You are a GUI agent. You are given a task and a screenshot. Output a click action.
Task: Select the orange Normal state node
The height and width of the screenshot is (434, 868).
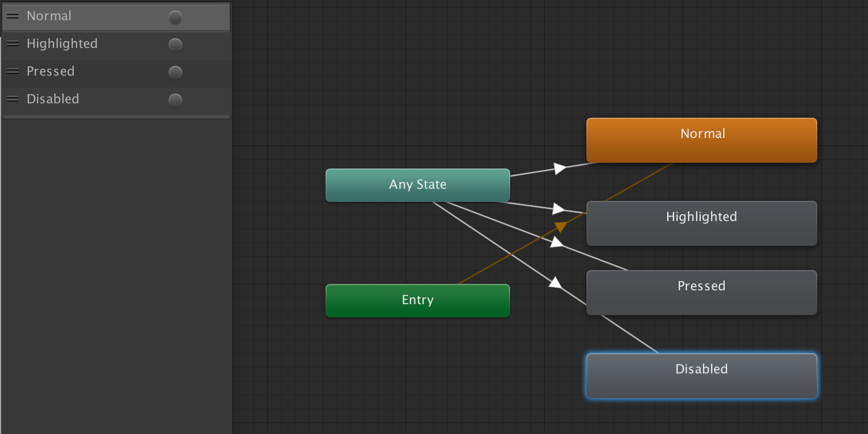(x=701, y=140)
